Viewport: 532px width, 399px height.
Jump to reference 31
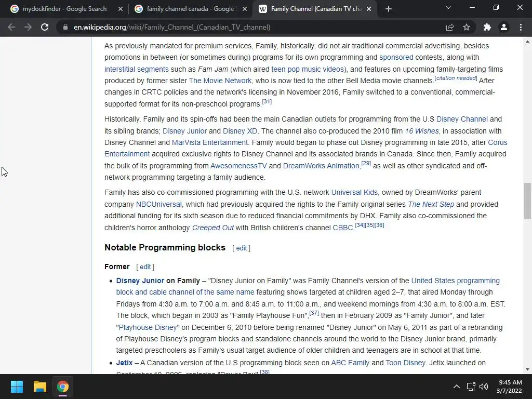pos(267,101)
